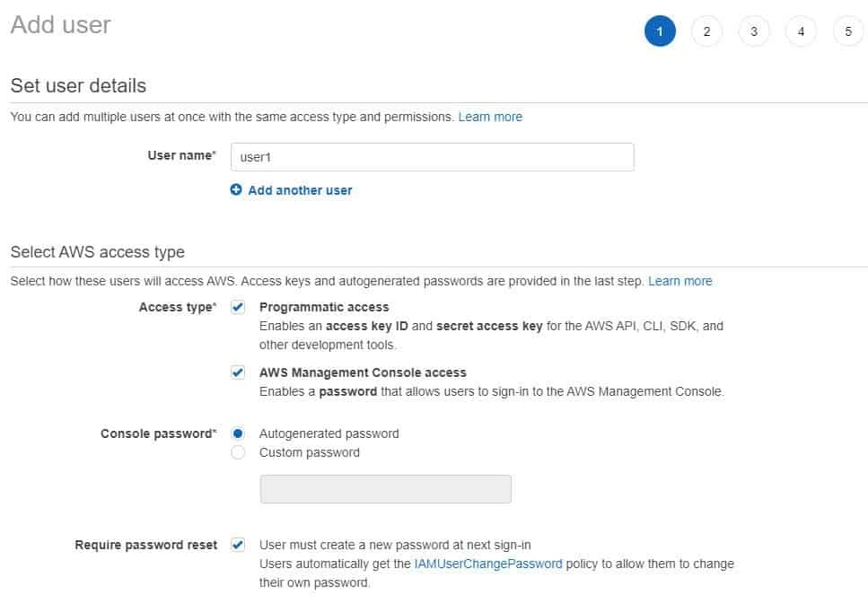Image resolution: width=868 pixels, height=604 pixels.
Task: Disable the Require password reset checkbox
Action: 237,545
